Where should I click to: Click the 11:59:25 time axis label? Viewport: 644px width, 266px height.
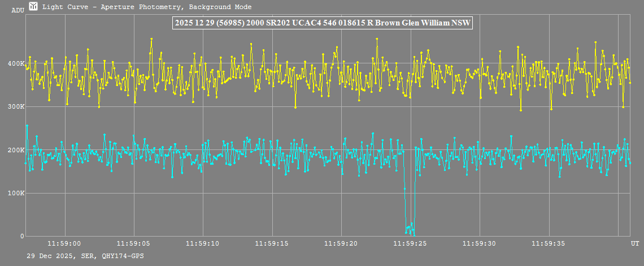point(411,243)
